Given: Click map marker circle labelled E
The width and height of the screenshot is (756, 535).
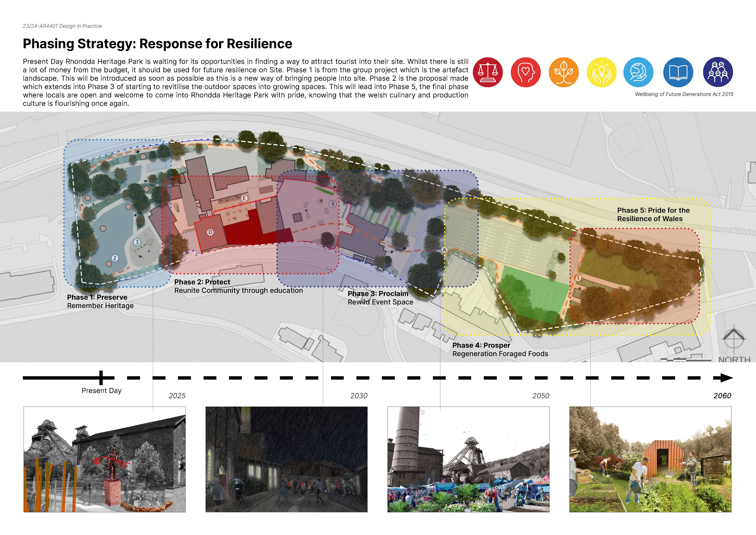Looking at the screenshot, I should click(x=244, y=198).
